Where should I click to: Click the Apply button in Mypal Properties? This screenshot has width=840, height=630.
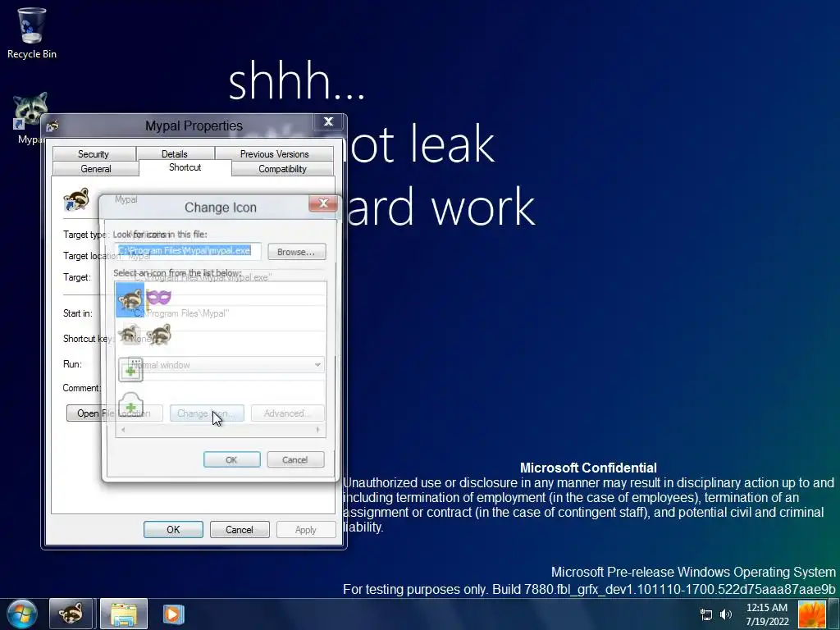coord(306,529)
